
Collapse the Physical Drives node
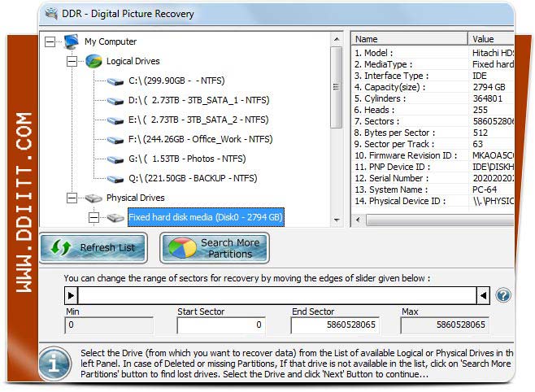point(72,198)
